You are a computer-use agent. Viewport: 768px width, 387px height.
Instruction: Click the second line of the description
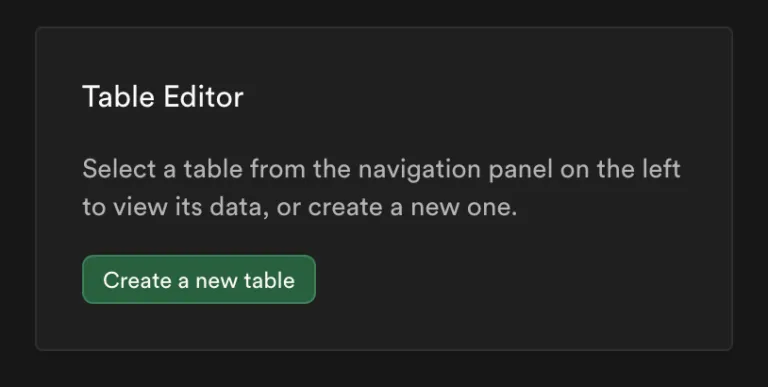click(299, 207)
